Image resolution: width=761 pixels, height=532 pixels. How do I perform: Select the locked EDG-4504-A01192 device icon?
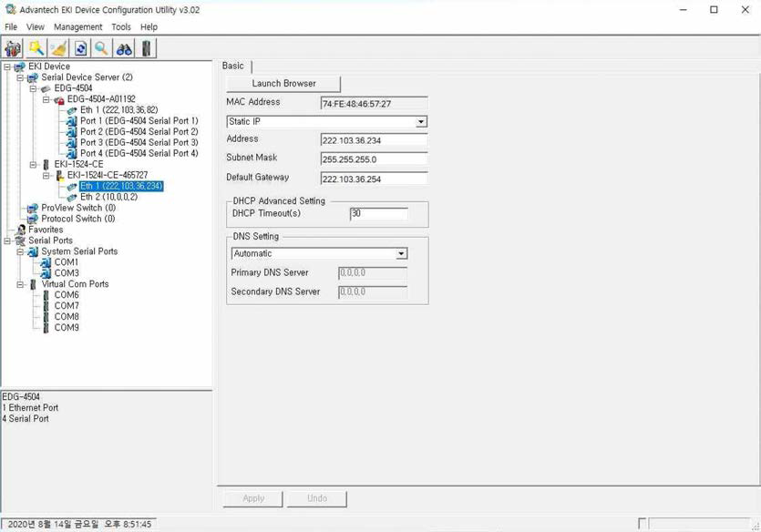58,99
